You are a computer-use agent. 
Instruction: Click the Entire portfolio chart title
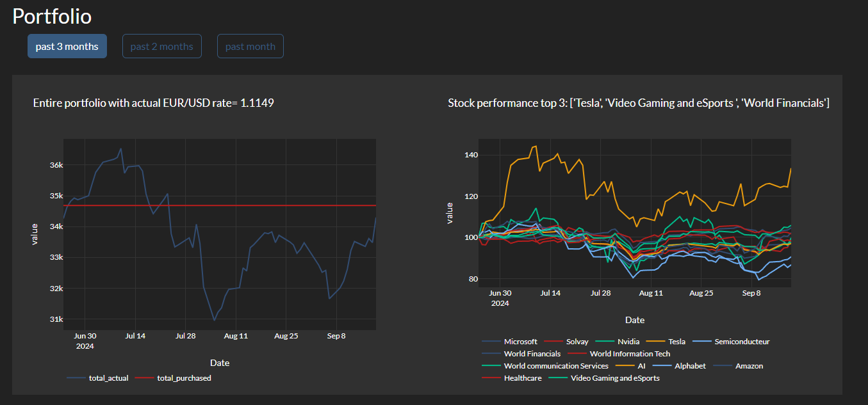point(154,103)
